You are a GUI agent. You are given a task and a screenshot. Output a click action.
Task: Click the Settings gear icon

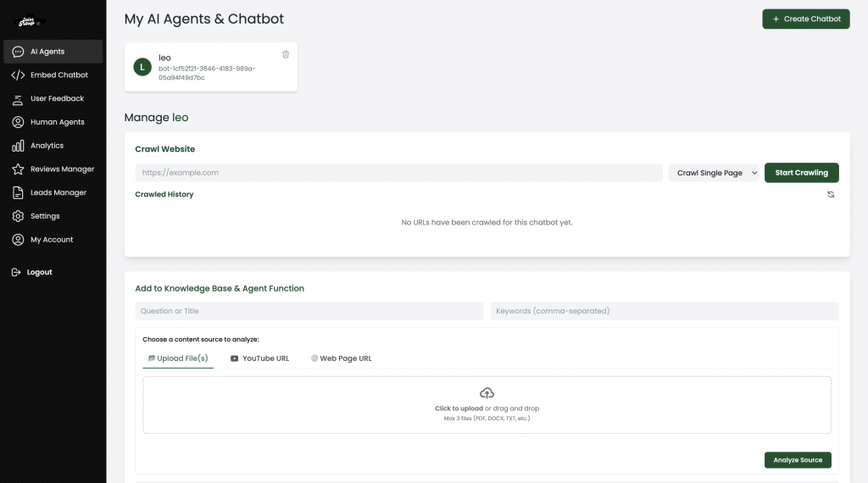18,216
